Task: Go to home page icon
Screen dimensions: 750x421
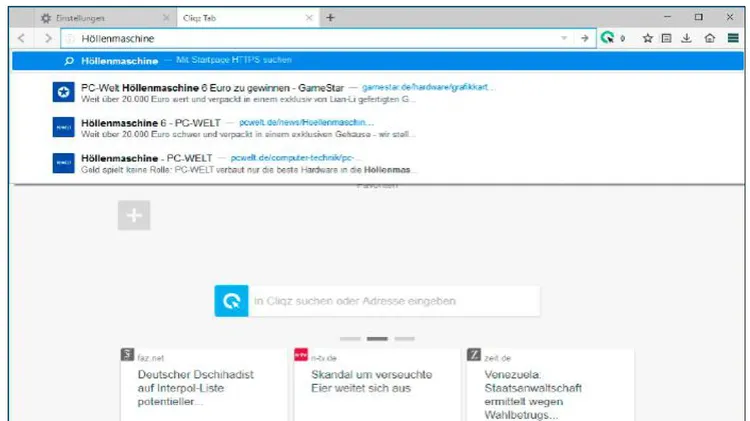Action: tap(710, 38)
